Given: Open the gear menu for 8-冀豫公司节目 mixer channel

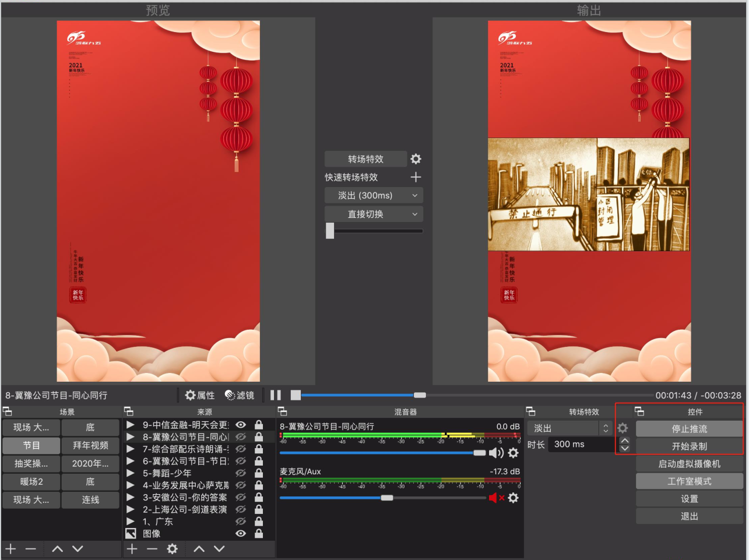Looking at the screenshot, I should (x=514, y=453).
